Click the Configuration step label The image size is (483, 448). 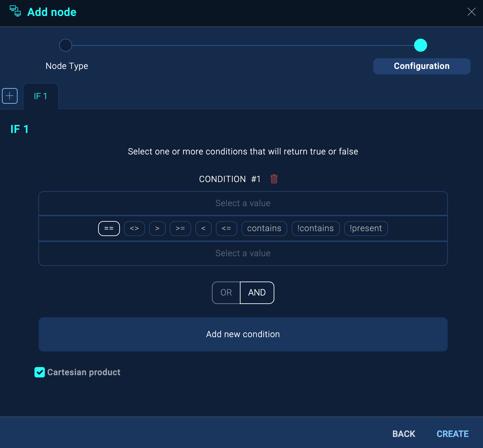(421, 66)
